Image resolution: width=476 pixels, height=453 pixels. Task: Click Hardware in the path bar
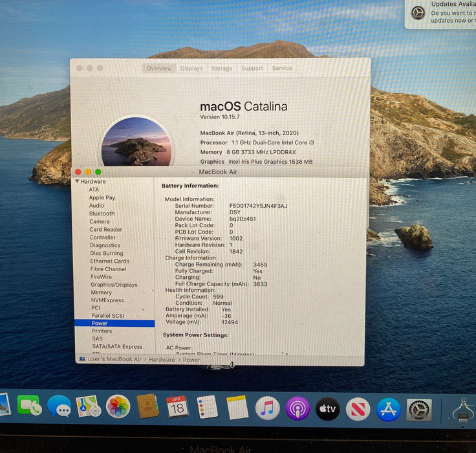click(x=162, y=360)
